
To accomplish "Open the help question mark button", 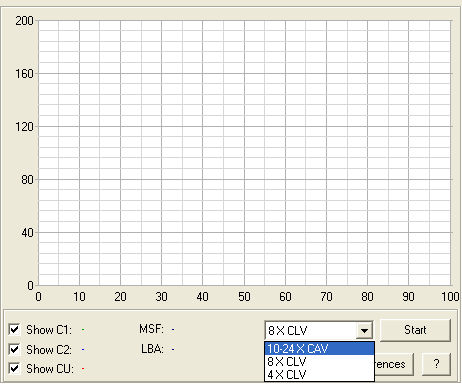I will 436,364.
